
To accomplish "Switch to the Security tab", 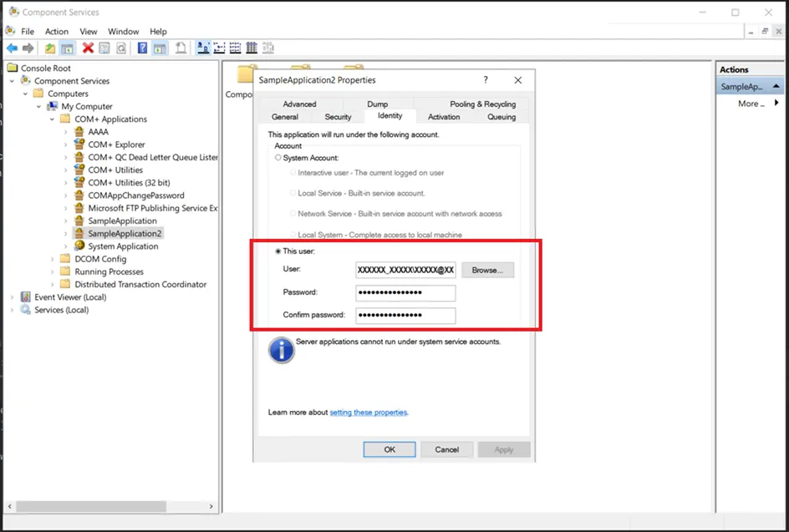I will click(x=338, y=117).
